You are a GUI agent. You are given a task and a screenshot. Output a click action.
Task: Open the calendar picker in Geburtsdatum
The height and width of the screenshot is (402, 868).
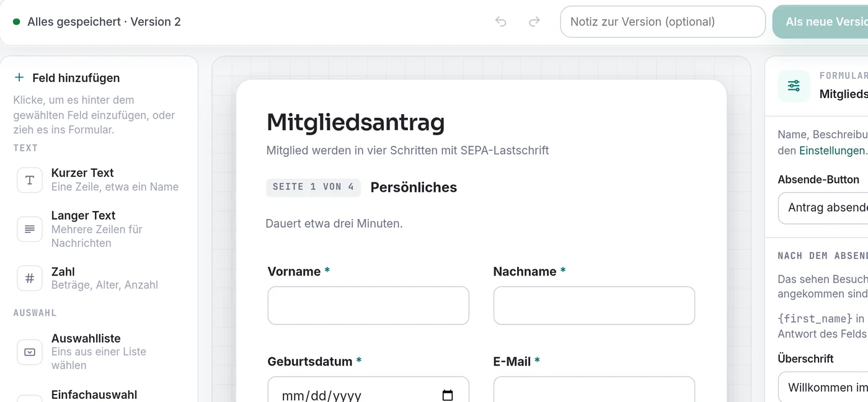coord(448,395)
